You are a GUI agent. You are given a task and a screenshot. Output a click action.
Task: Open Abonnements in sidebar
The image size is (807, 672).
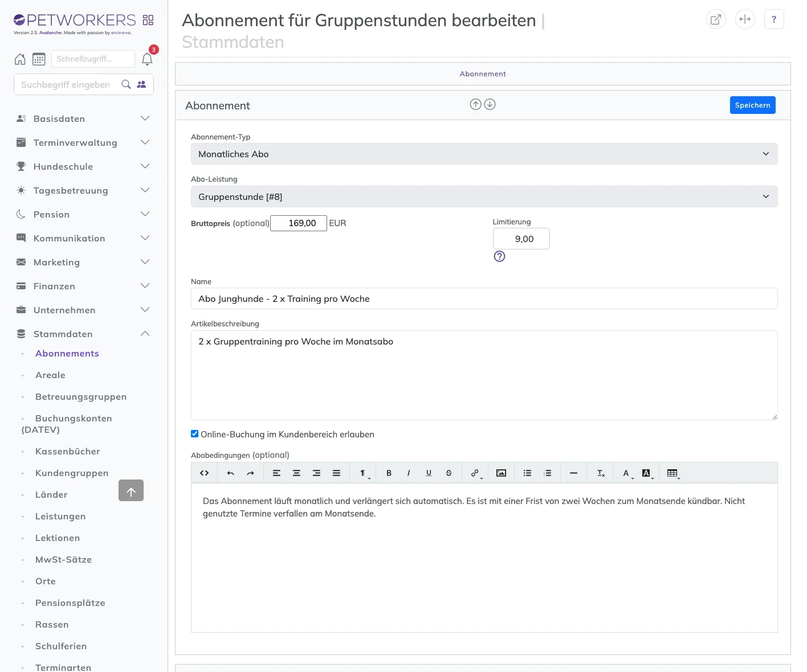(x=67, y=354)
